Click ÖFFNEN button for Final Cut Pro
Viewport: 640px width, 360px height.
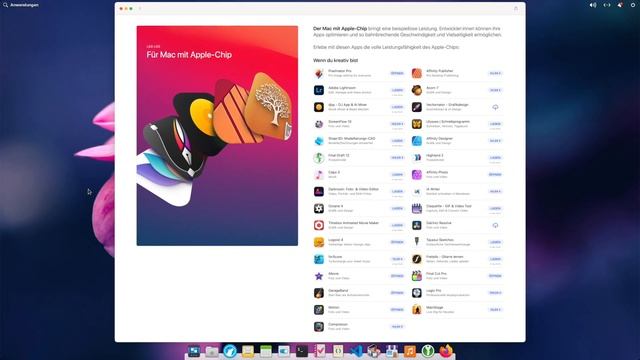pyautogui.click(x=495, y=276)
